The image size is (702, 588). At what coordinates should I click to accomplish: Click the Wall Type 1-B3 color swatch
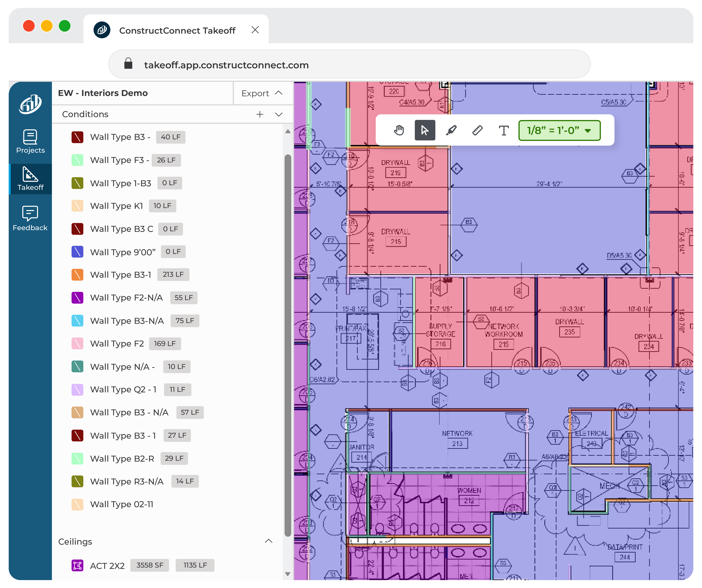pos(77,183)
